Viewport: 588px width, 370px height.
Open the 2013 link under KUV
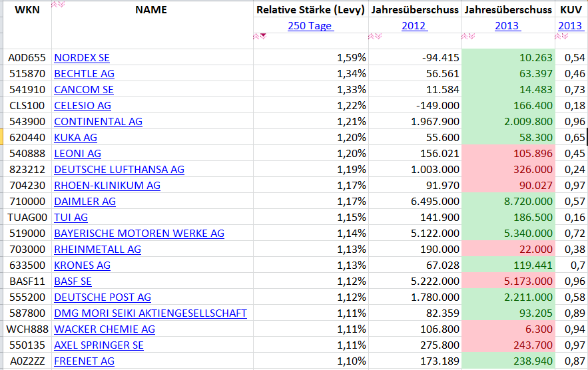(x=571, y=26)
